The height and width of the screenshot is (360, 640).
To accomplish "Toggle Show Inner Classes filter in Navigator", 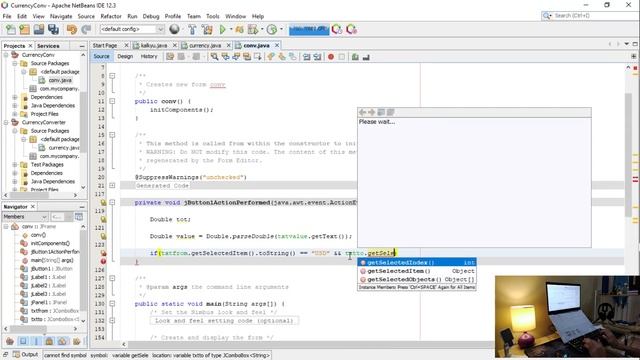I will coord(62,341).
